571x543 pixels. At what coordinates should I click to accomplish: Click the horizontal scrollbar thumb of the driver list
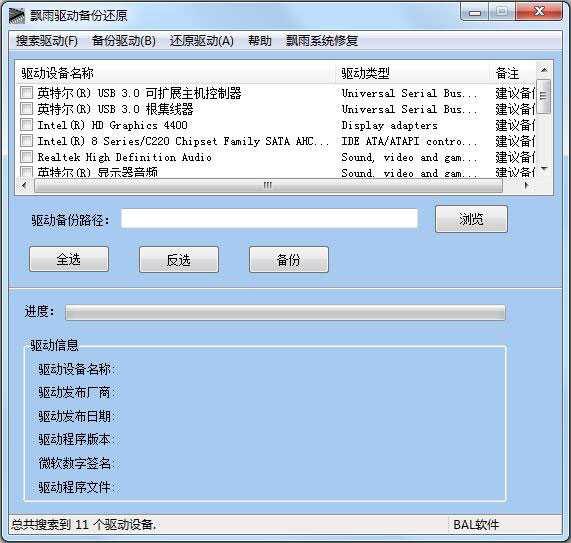point(268,186)
